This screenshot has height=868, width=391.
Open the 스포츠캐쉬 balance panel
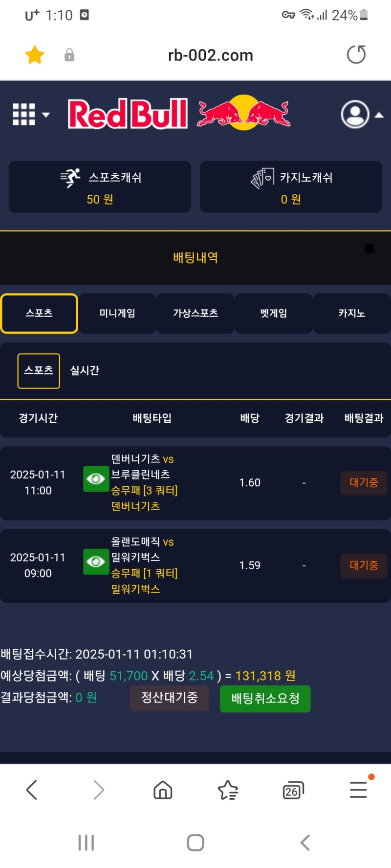pos(100,187)
